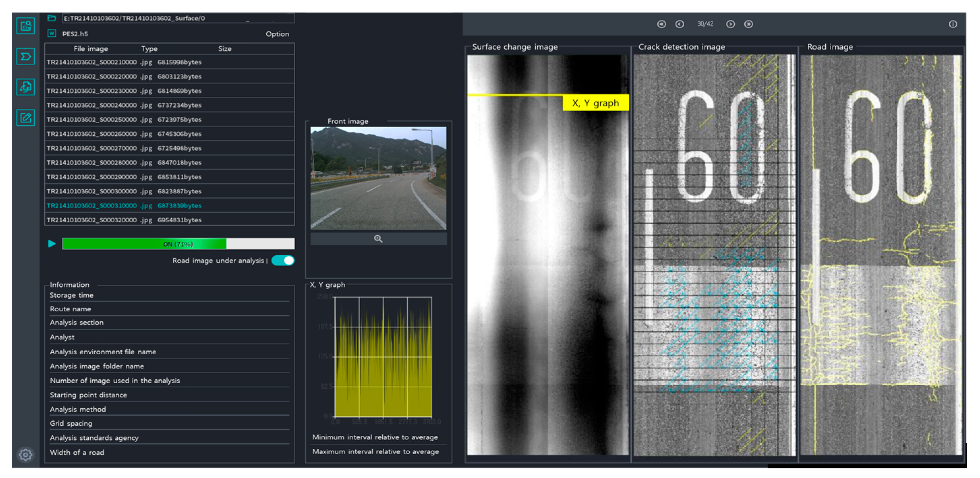Open the analysis dashboard sidebar icon

pyautogui.click(x=26, y=26)
